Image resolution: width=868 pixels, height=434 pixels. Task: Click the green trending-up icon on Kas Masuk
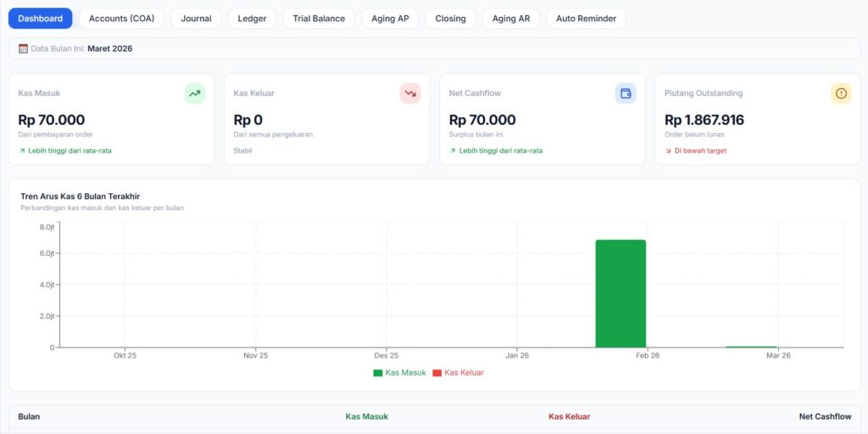point(194,93)
